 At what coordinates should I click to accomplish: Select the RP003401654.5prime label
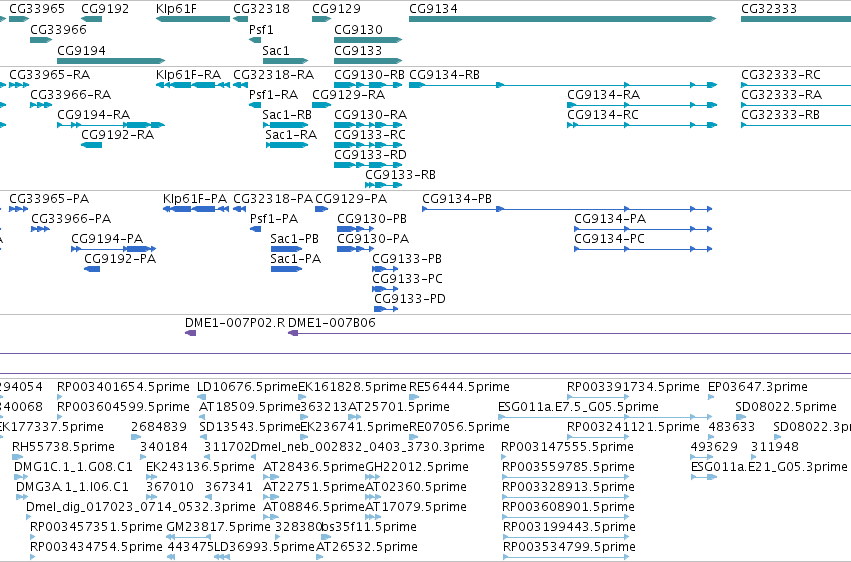[123, 387]
